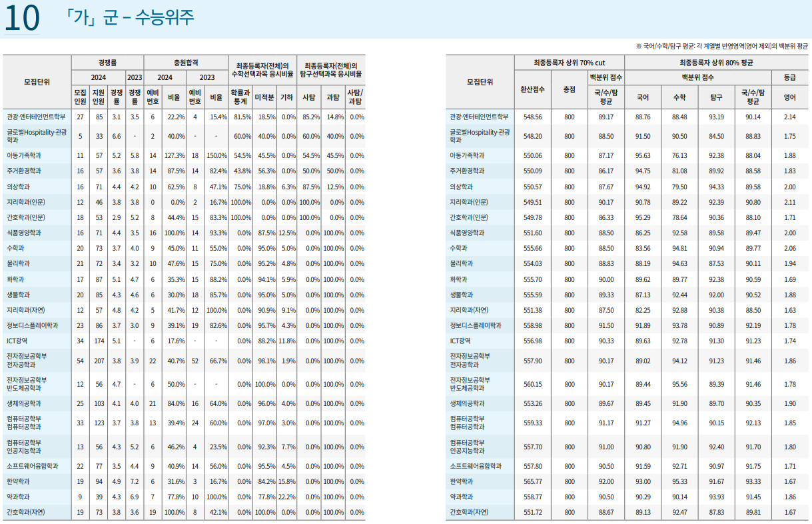Click the footnote starting with '※ 국어/수학/탐구 평균'
Image resolution: width=812 pixels, height=524 pixels.
point(722,46)
